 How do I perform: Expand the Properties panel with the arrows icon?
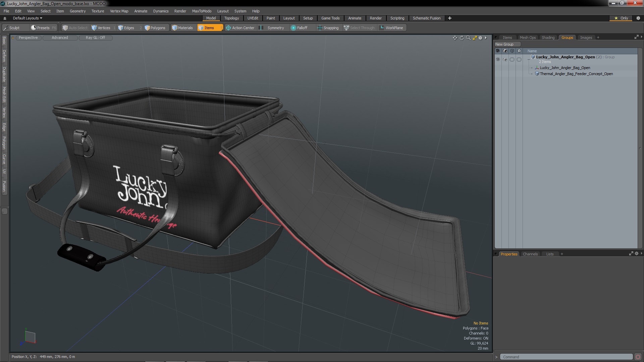coord(631,254)
